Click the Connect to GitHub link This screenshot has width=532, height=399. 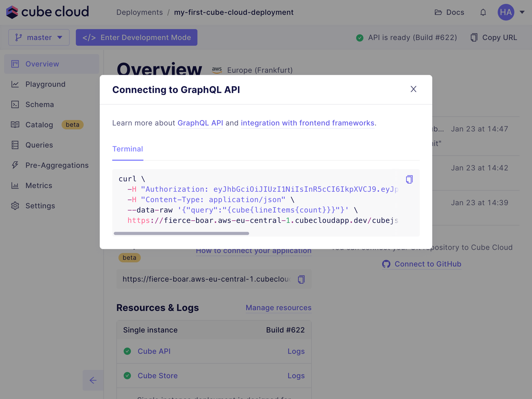tap(422, 264)
